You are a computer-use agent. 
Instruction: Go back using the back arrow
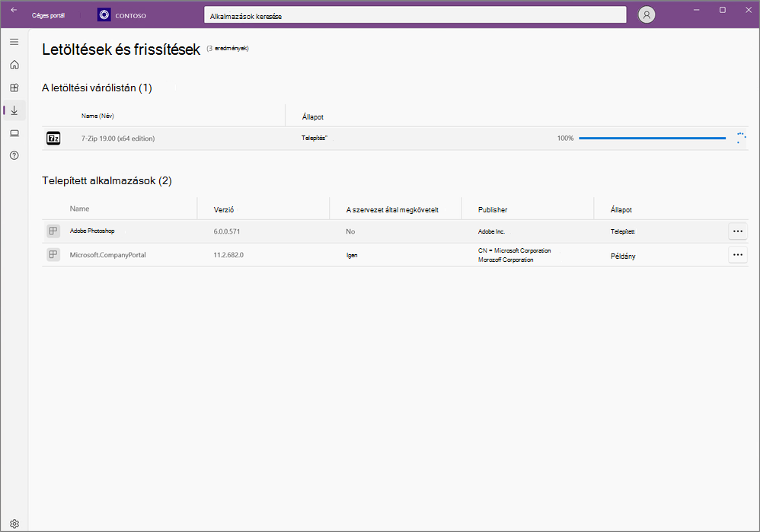point(14,10)
